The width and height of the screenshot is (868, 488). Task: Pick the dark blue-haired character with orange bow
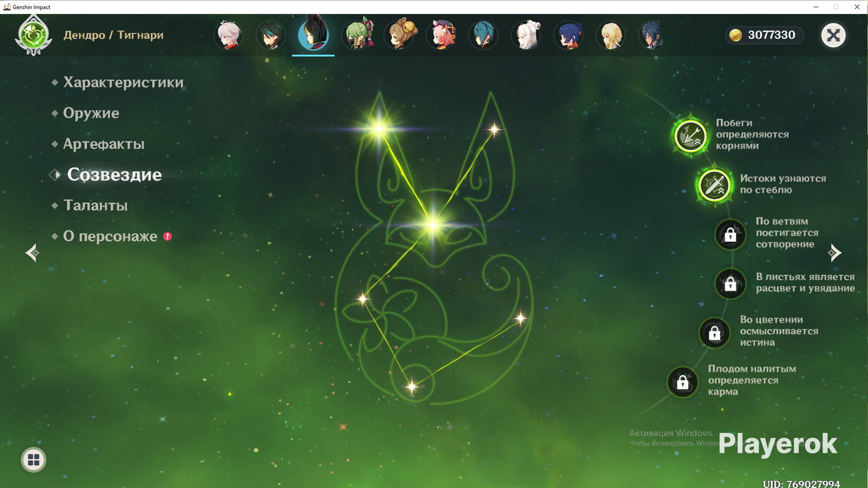click(x=569, y=35)
